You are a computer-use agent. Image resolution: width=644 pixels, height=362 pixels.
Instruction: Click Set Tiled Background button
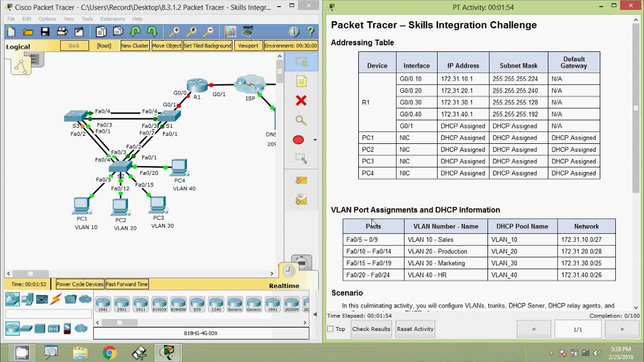click(207, 45)
